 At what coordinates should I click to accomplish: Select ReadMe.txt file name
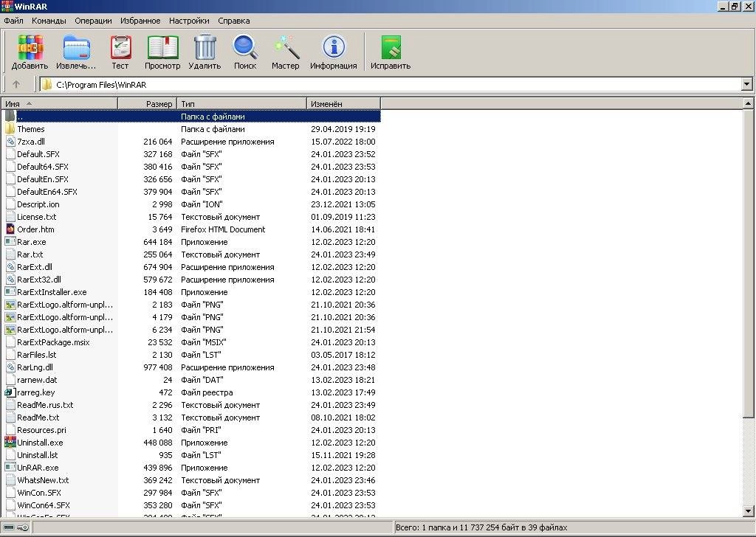click(x=38, y=417)
